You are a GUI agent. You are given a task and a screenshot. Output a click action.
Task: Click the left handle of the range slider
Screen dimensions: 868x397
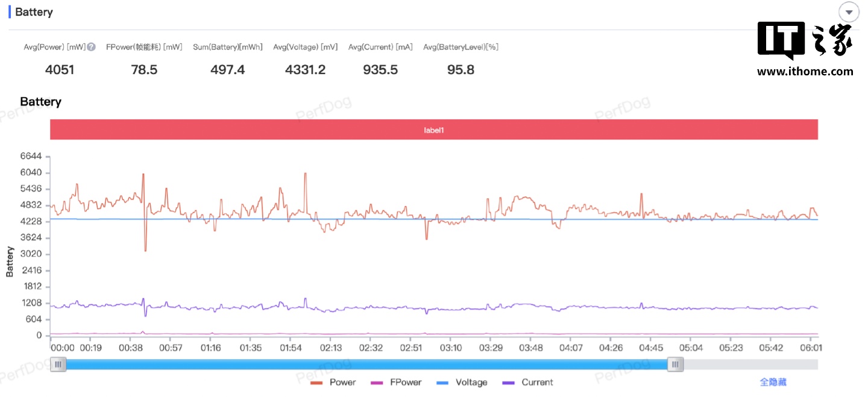pyautogui.click(x=58, y=364)
